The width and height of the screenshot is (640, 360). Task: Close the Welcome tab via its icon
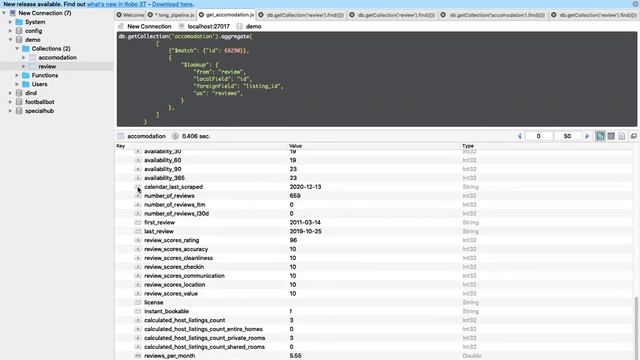119,15
